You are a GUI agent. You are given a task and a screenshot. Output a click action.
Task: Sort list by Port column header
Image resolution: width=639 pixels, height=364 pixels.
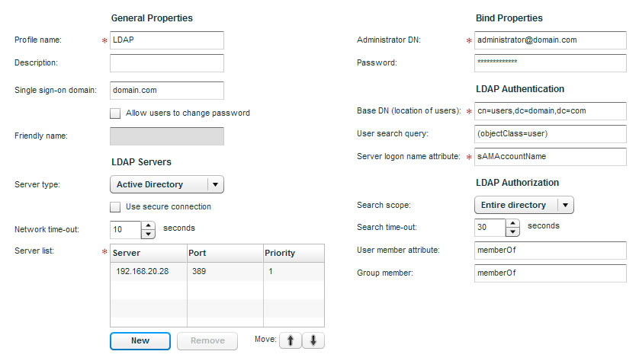tap(225, 253)
